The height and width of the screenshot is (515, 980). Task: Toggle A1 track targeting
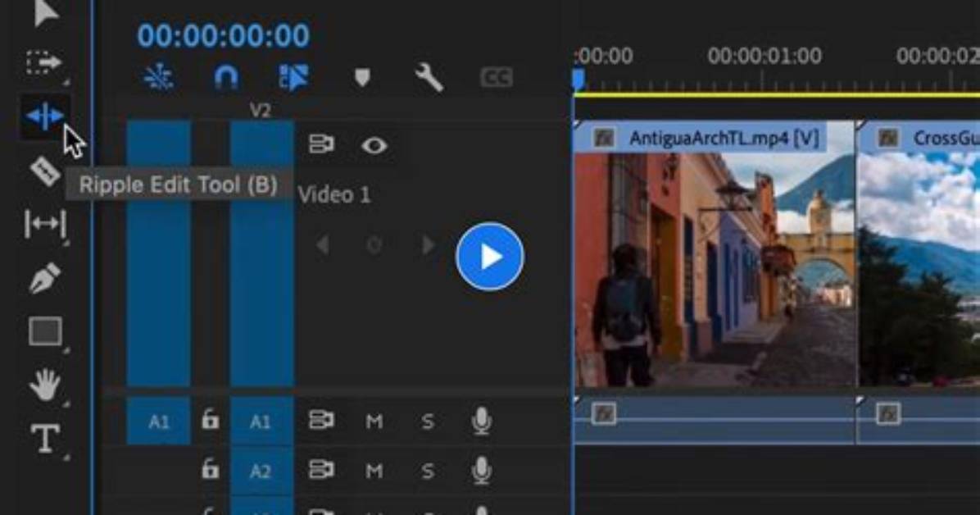pyautogui.click(x=261, y=422)
